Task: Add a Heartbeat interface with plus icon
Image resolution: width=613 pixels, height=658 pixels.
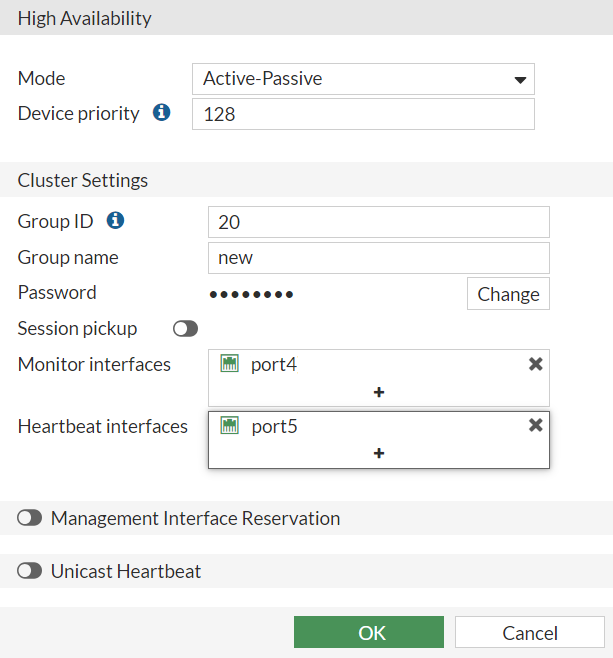Action: pos(379,453)
